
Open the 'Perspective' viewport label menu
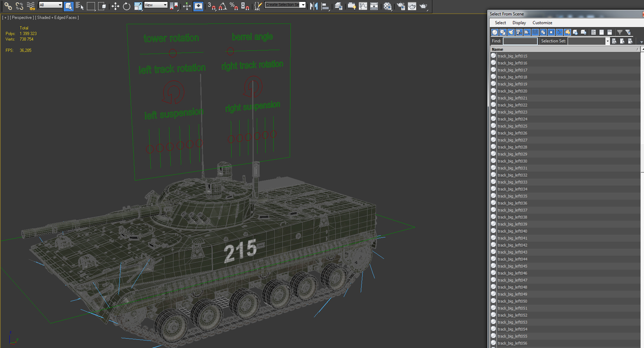21,17
